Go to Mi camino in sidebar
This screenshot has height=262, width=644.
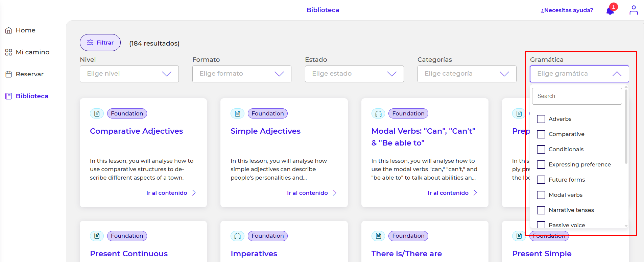point(32,52)
